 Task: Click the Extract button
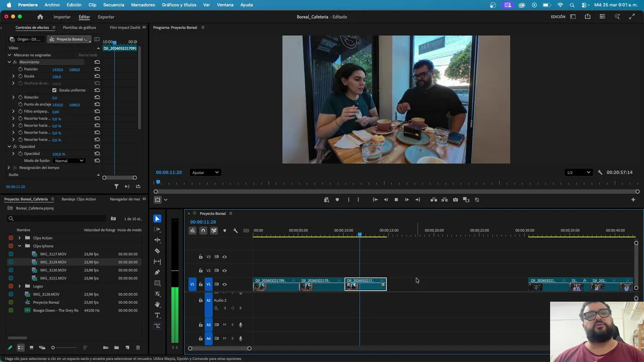[444, 200]
